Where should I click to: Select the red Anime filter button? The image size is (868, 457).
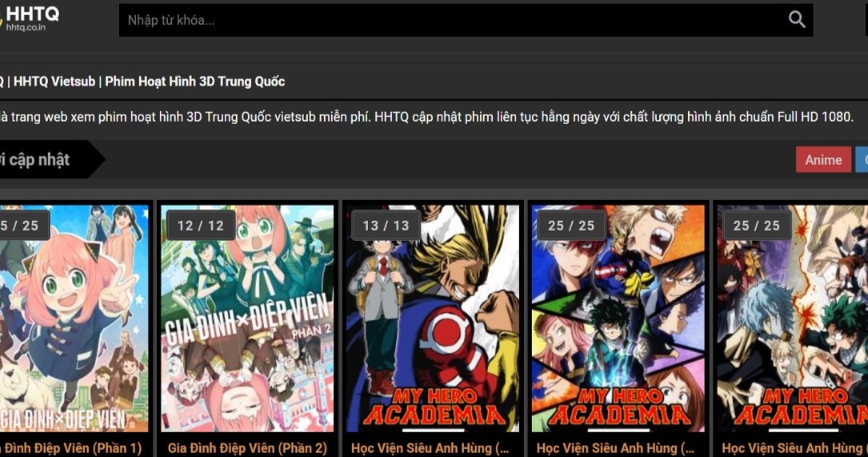[x=823, y=159]
